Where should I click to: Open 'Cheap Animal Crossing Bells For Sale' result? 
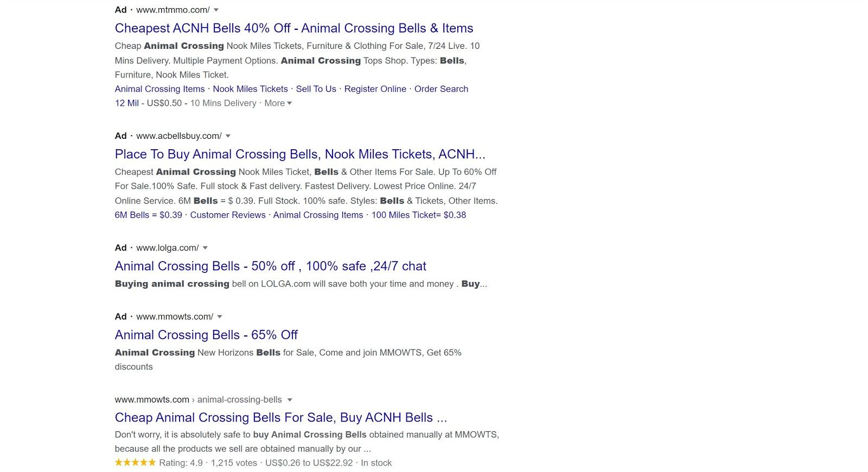point(280,417)
